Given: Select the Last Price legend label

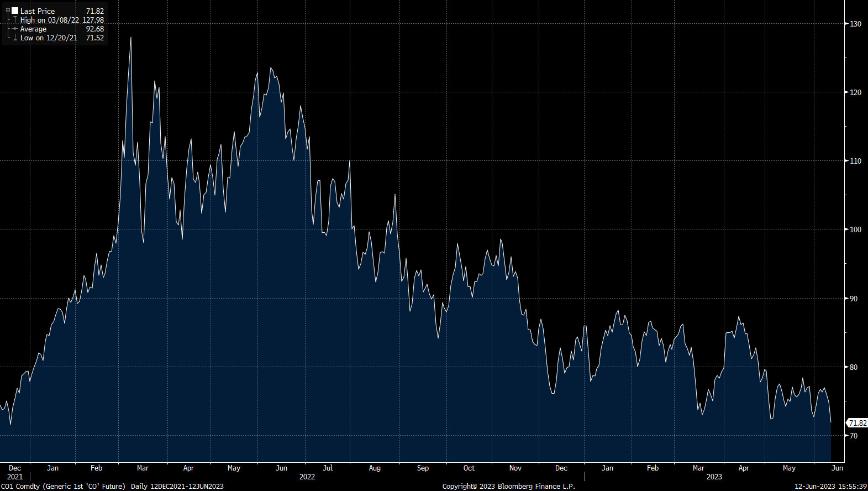Looking at the screenshot, I should (x=38, y=11).
